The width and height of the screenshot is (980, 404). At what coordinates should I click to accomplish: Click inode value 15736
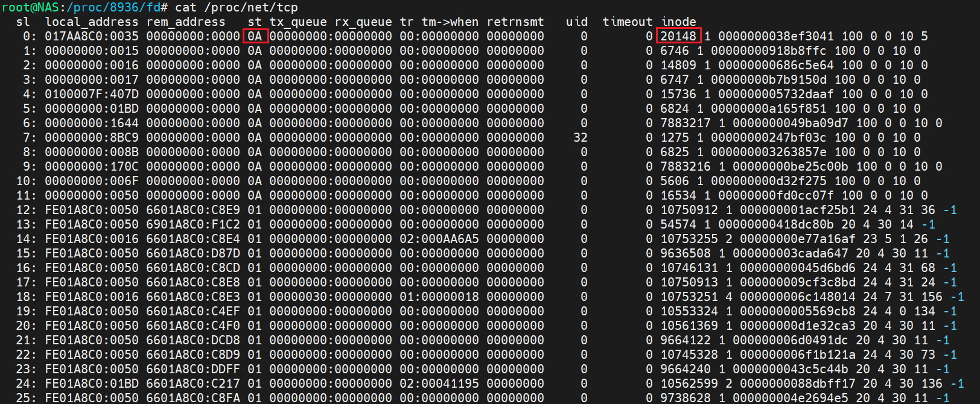[x=678, y=94]
